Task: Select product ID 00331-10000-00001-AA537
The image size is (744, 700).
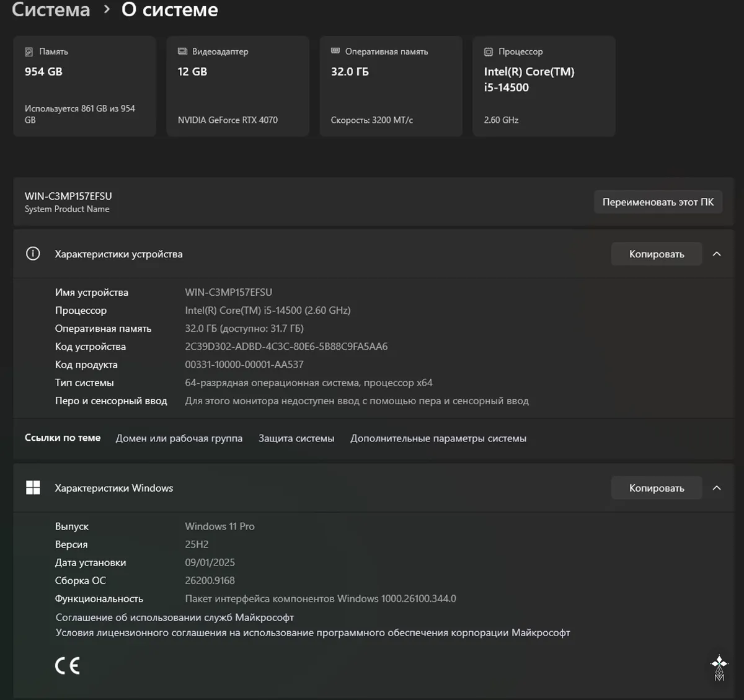Action: pyautogui.click(x=244, y=365)
